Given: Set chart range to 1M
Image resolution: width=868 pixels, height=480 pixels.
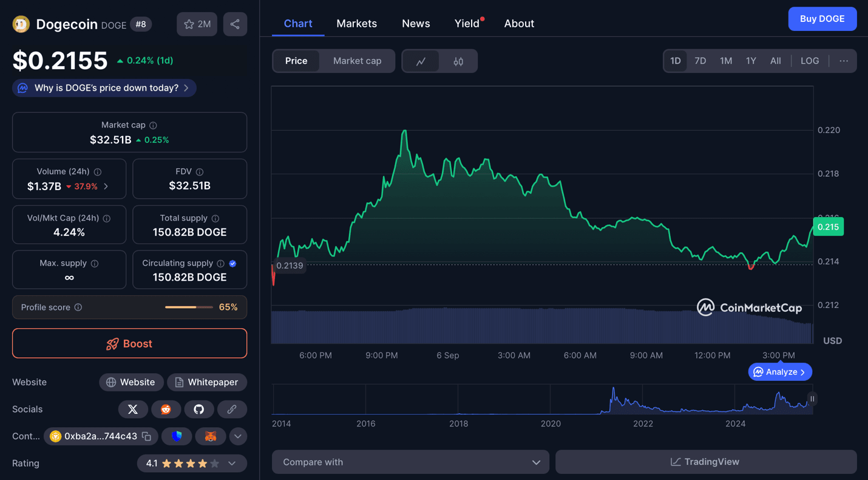Looking at the screenshot, I should coord(726,61).
